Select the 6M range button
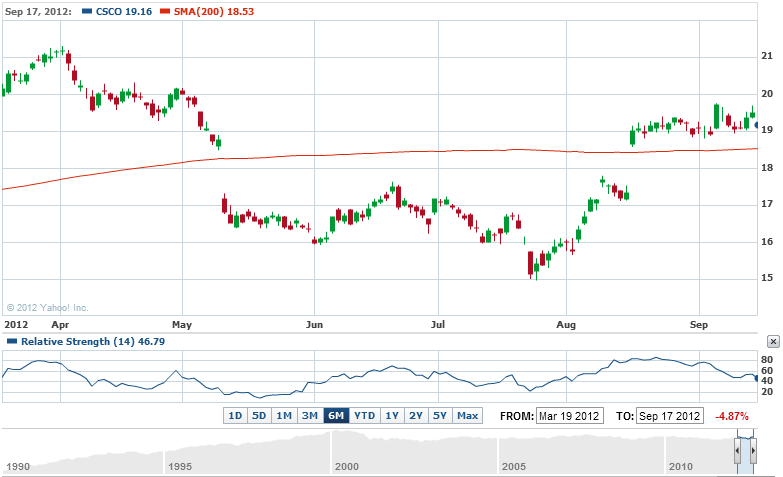This screenshot has width=783, height=477. 336,416
